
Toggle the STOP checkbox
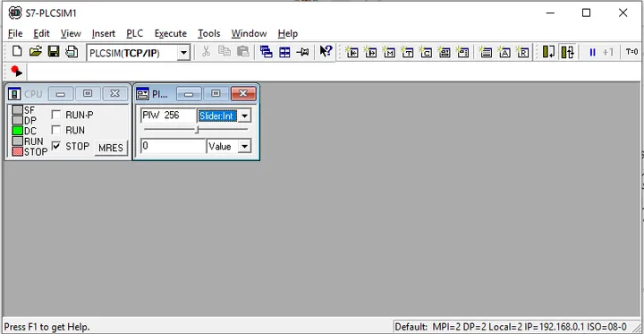[56, 146]
